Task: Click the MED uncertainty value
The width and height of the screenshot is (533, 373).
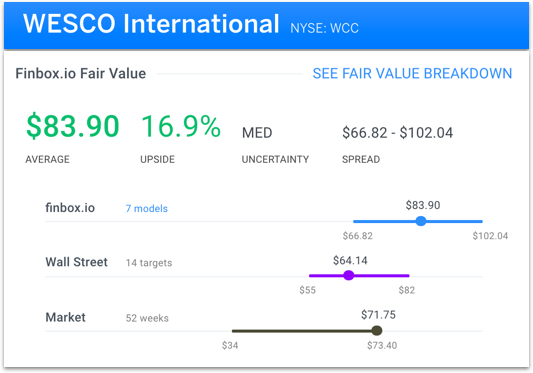Action: tap(257, 133)
